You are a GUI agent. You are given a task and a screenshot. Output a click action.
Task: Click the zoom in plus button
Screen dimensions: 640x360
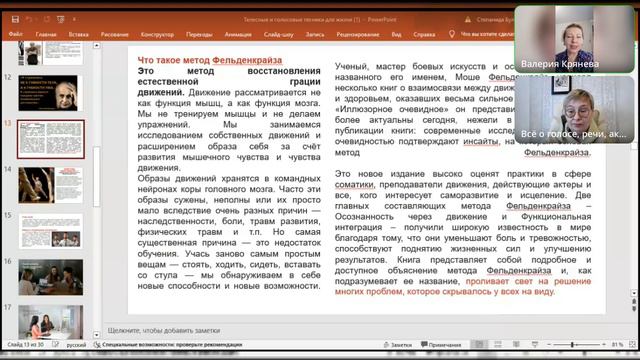[604, 344]
